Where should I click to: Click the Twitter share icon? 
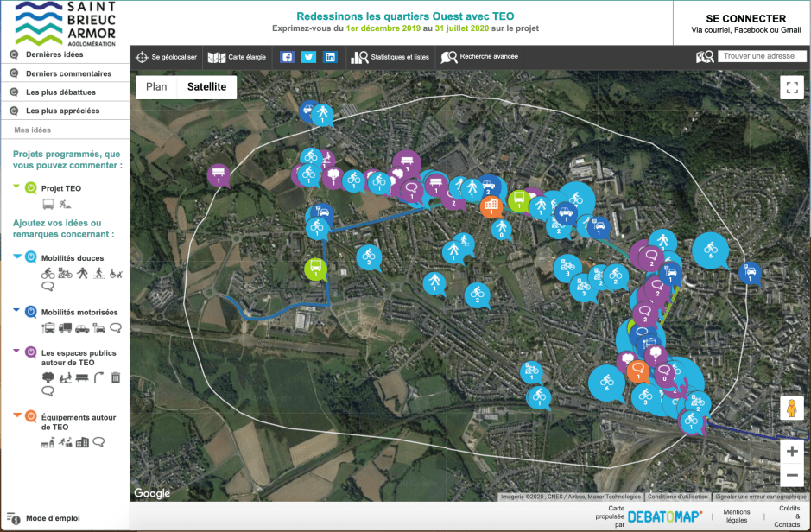308,57
